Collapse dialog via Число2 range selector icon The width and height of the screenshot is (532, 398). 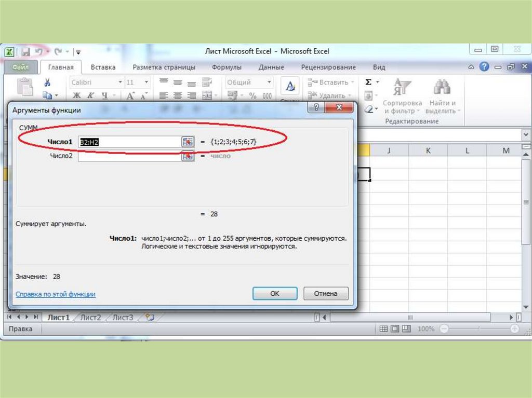click(x=188, y=156)
